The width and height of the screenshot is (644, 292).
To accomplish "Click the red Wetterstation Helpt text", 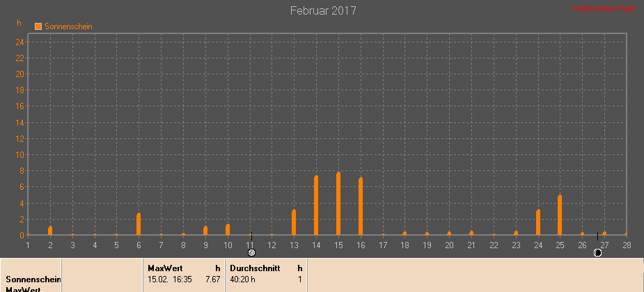I will pos(604,8).
